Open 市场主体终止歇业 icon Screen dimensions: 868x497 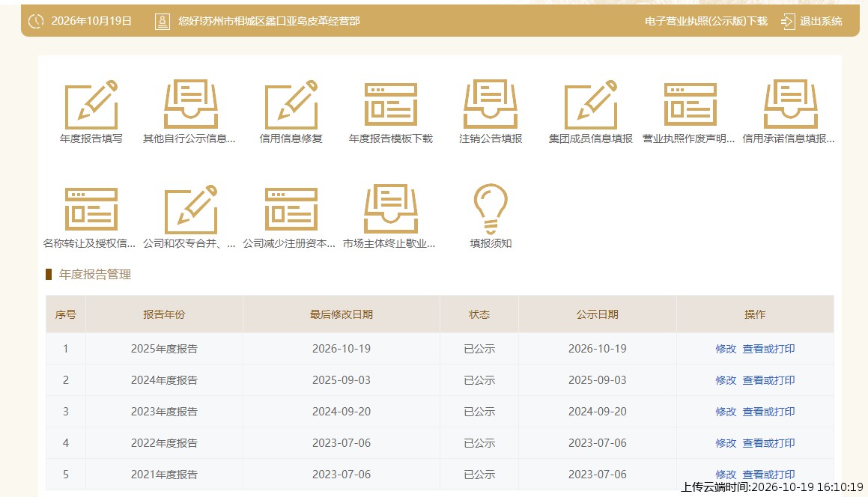click(x=391, y=210)
